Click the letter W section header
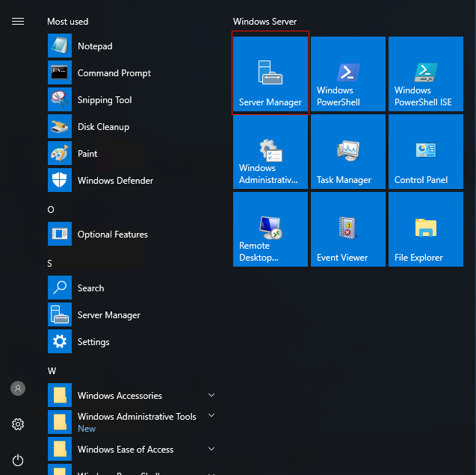Screen dimensions: 476x475 click(52, 371)
